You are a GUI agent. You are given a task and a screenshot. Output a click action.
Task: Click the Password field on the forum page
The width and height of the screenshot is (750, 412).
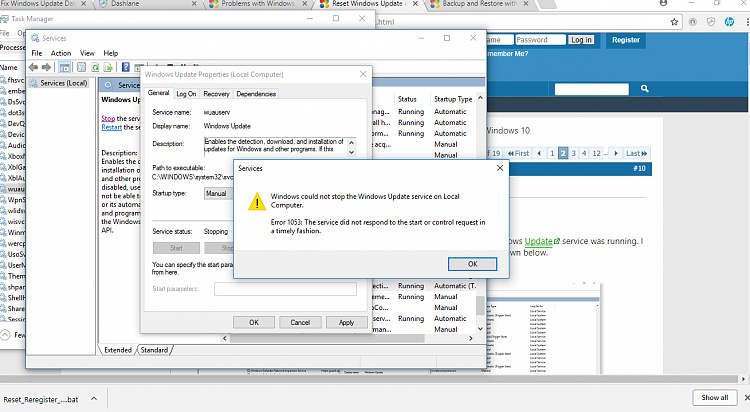pos(540,40)
